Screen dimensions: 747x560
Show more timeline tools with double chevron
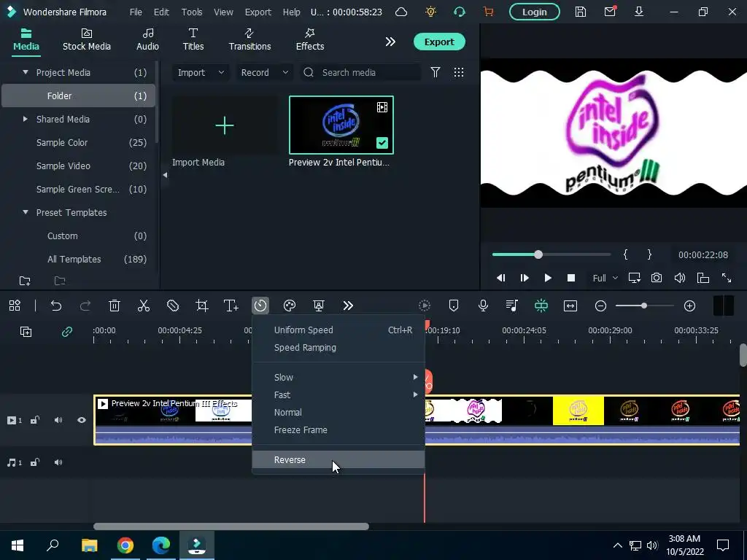[x=348, y=306]
